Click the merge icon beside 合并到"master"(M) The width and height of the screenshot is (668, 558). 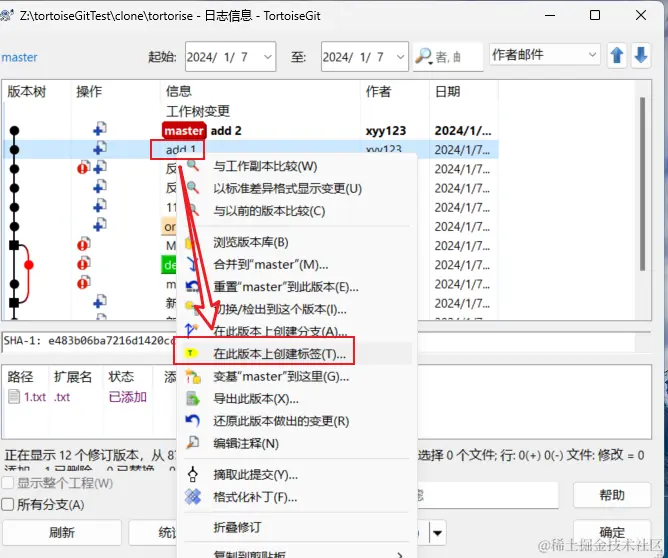point(193,264)
